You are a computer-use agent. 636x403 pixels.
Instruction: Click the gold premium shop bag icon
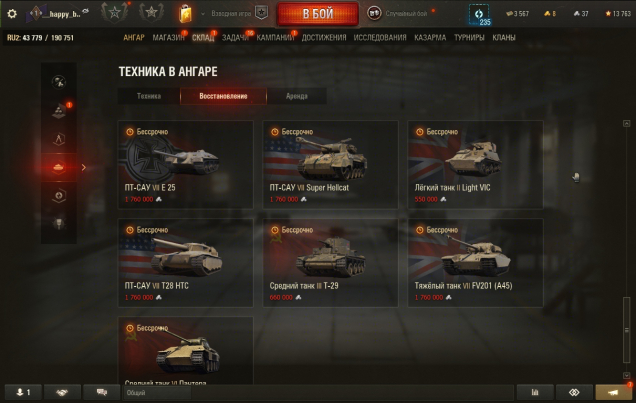[185, 13]
